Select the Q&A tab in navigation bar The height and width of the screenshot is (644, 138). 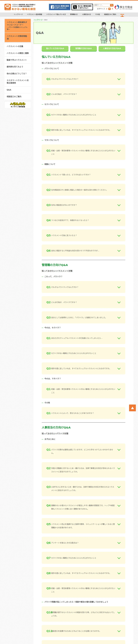coord(122,14)
